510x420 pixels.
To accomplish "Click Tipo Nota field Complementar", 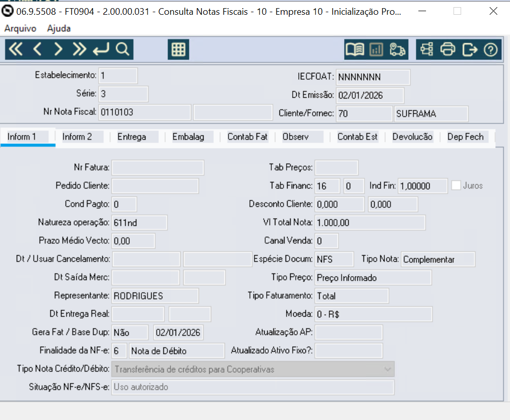I will click(x=438, y=259).
